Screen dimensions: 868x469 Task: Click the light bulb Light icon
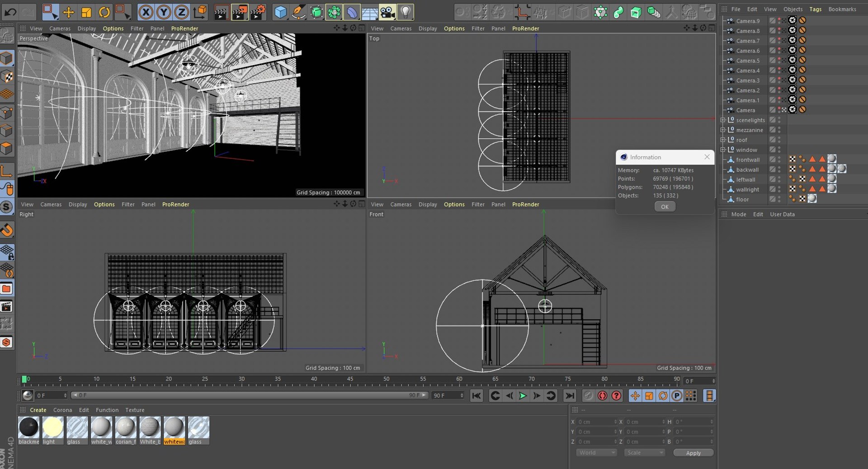tap(406, 12)
